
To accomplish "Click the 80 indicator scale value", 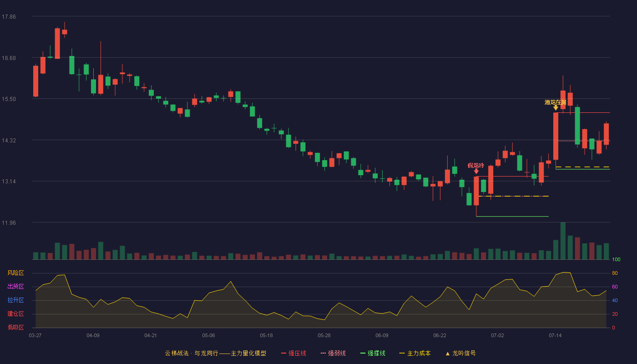I will point(615,273).
